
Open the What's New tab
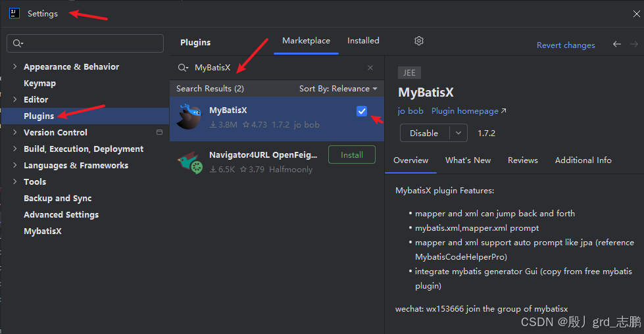click(x=468, y=160)
